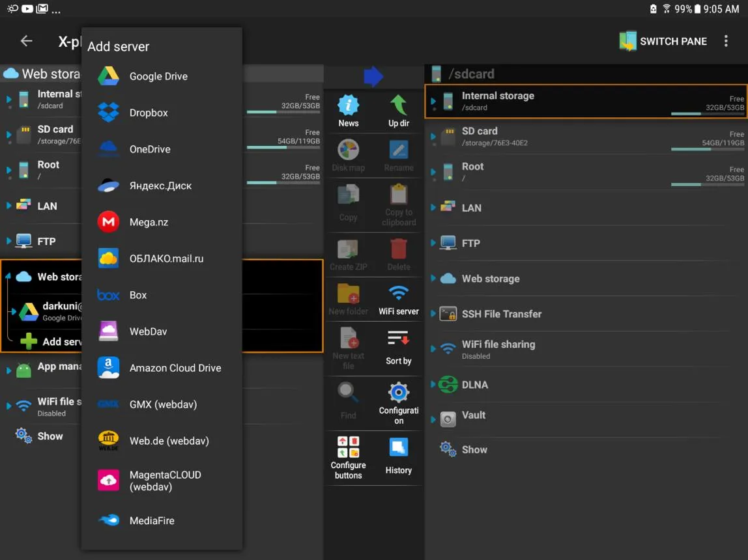Go up with the Up dir arrow
Viewport: 748px width, 560px height.
[398, 111]
